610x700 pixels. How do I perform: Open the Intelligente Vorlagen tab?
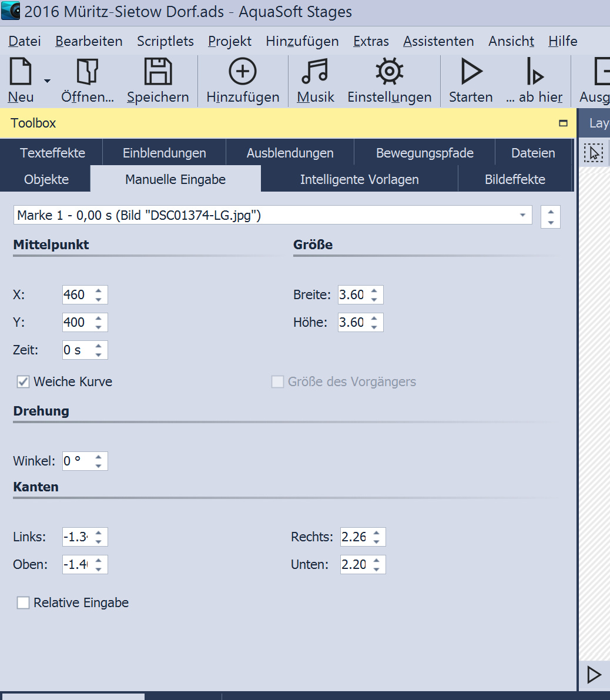tap(359, 179)
